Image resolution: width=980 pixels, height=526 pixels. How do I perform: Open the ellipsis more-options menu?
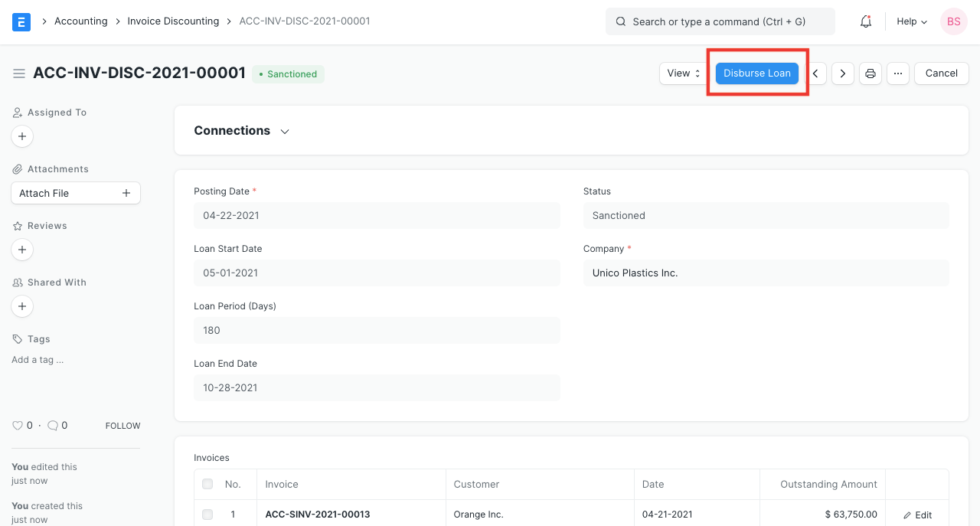coord(898,73)
